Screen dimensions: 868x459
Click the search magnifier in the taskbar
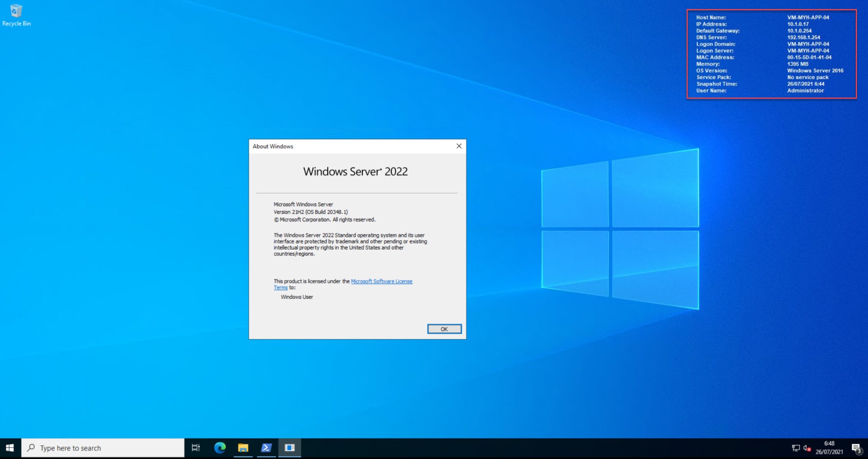coord(30,448)
